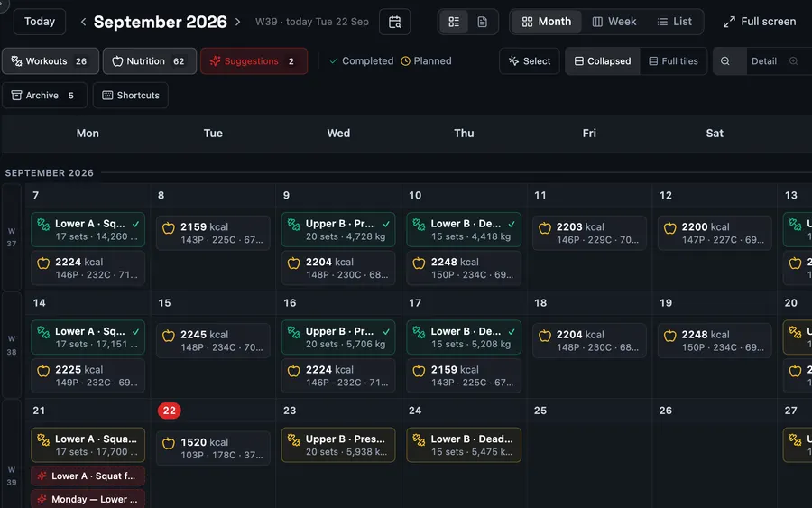The height and width of the screenshot is (508, 812).
Task: Open planned Lower A workout on September 21
Action: click(88, 445)
